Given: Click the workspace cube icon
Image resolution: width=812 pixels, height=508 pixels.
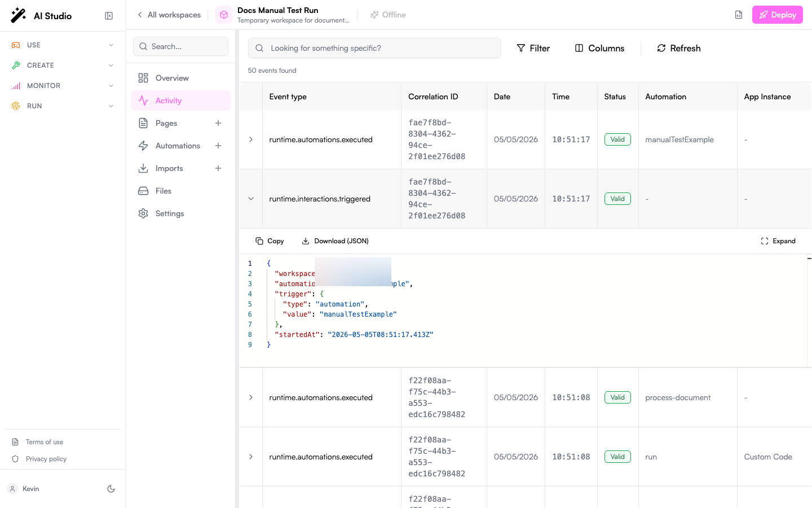Looking at the screenshot, I should click(224, 15).
